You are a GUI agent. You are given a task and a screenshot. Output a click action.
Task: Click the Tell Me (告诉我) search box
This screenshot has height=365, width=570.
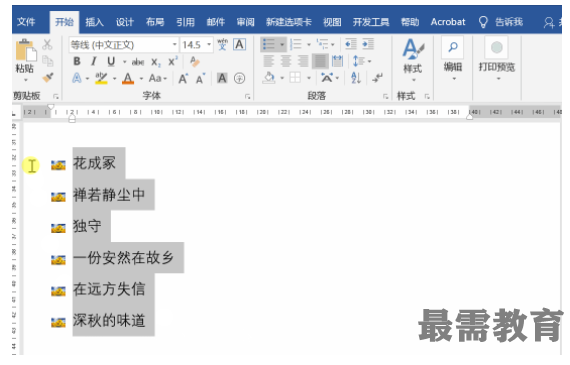(x=501, y=22)
